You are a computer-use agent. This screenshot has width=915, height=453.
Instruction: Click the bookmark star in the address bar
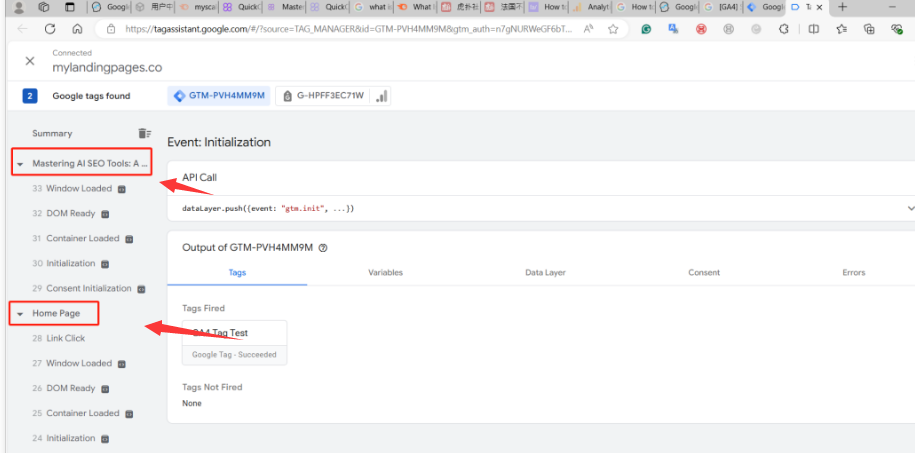612,29
